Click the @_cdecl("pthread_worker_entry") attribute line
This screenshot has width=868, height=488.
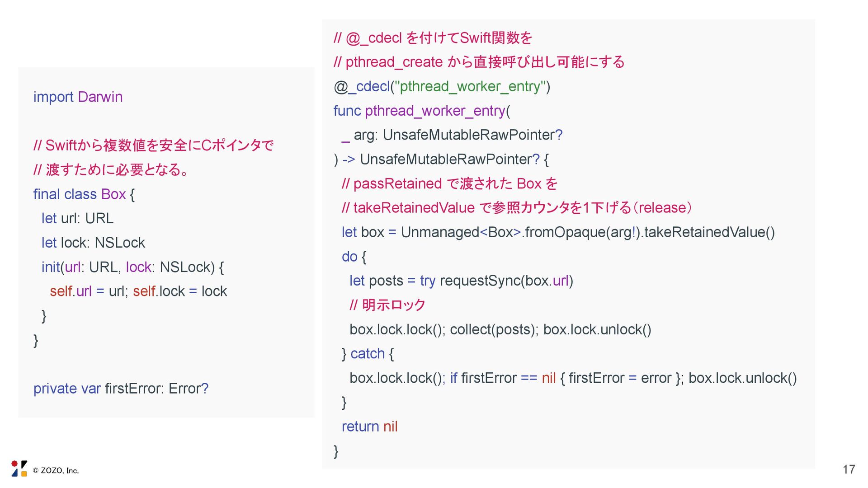(442, 86)
